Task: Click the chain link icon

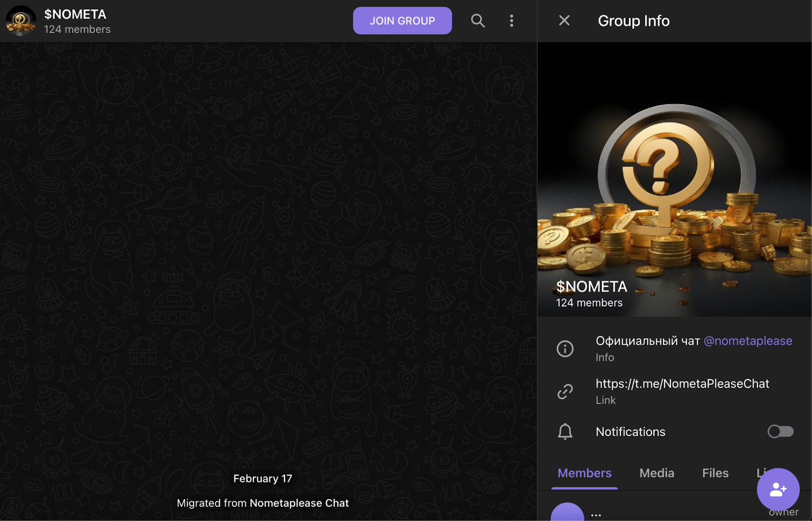Action: [565, 392]
